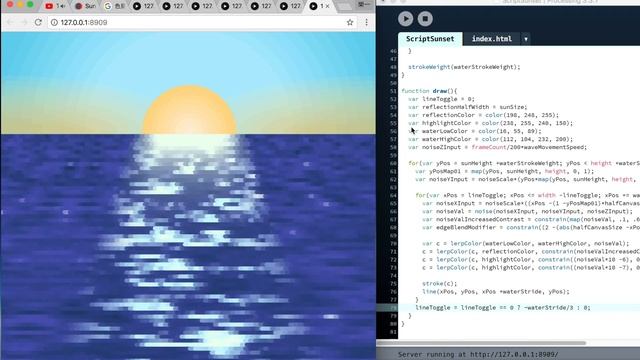640x360 pixels.
Task: Open the Chrome three-dot menu
Action: pyautogui.click(x=366, y=22)
